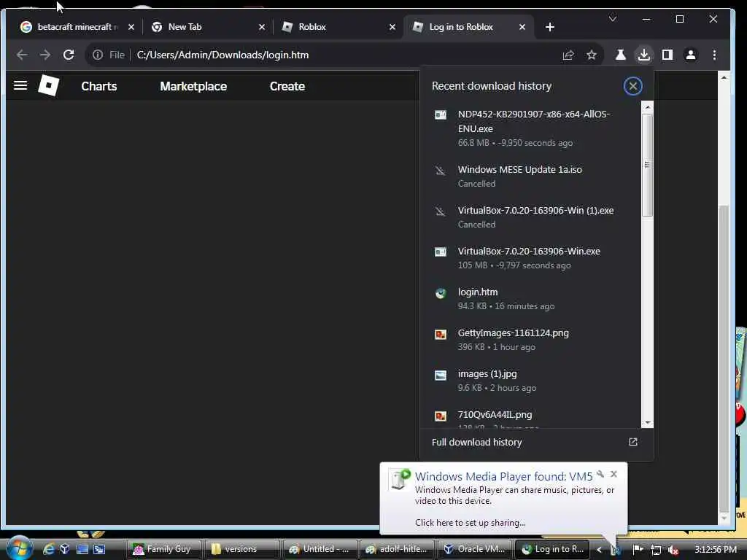
Task: Switch to Untitled taskbar window
Action: pos(320,549)
